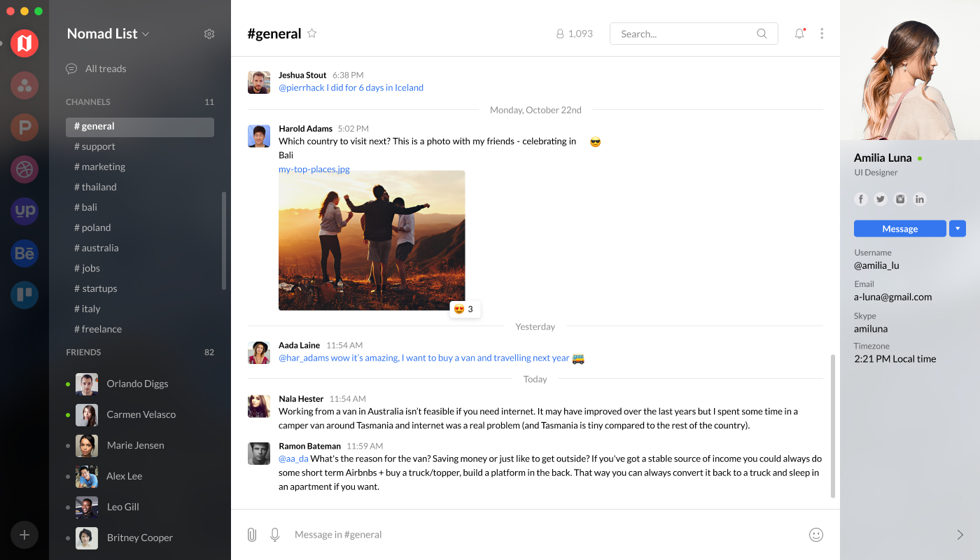The width and height of the screenshot is (980, 560).
Task: Switch to the Dribbble workspace icon
Action: (x=24, y=169)
